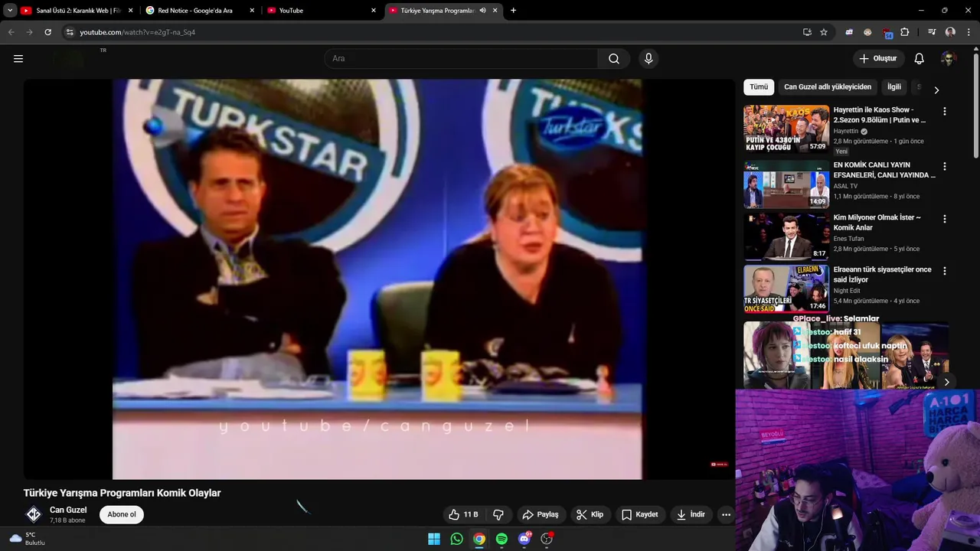Open the Chrome profile avatar
980x551 pixels.
pyautogui.click(x=950, y=32)
